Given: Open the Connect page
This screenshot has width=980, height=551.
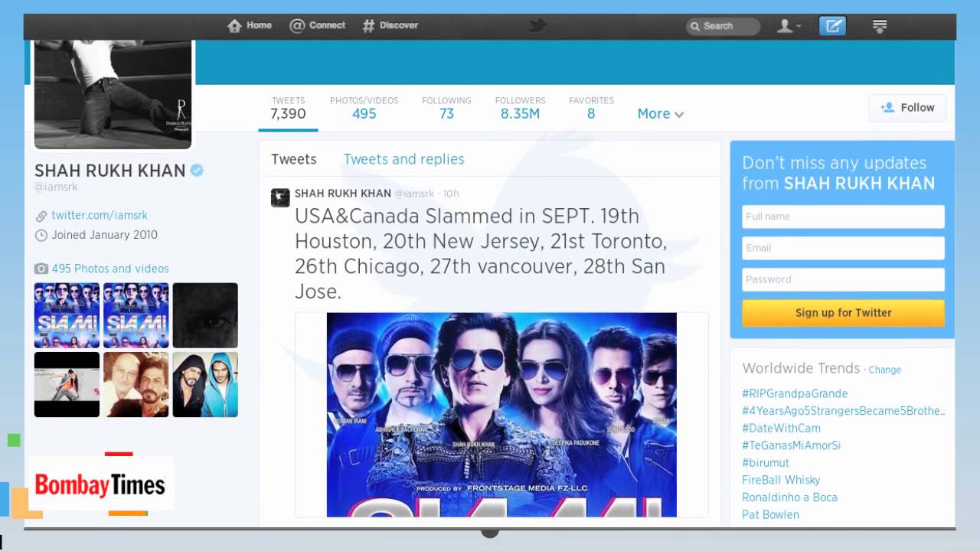Looking at the screenshot, I should coord(317,25).
